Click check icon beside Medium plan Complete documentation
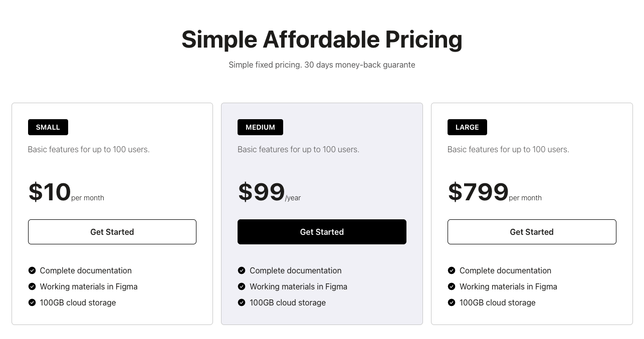This screenshot has height=339, width=644. click(242, 270)
